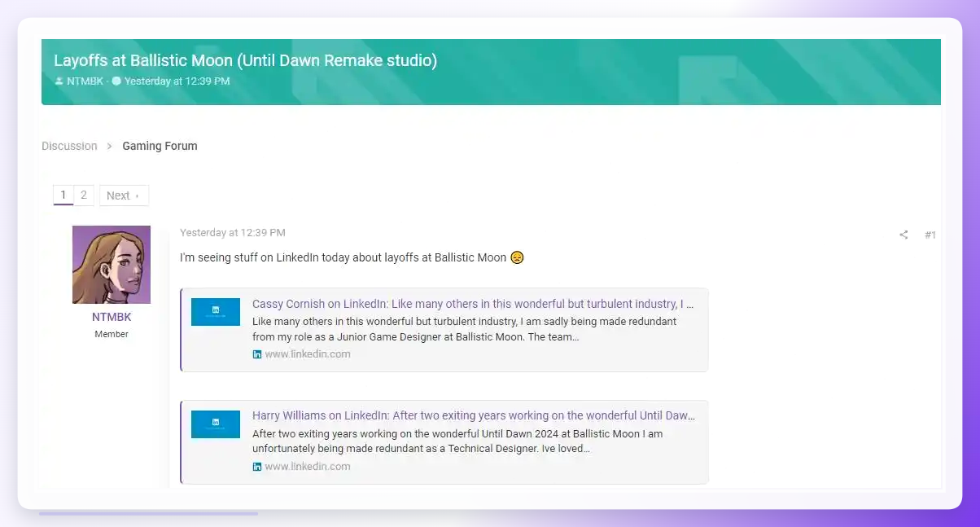The width and height of the screenshot is (980, 527).
Task: Open the Discussion breadcrumb link
Action: (x=69, y=146)
